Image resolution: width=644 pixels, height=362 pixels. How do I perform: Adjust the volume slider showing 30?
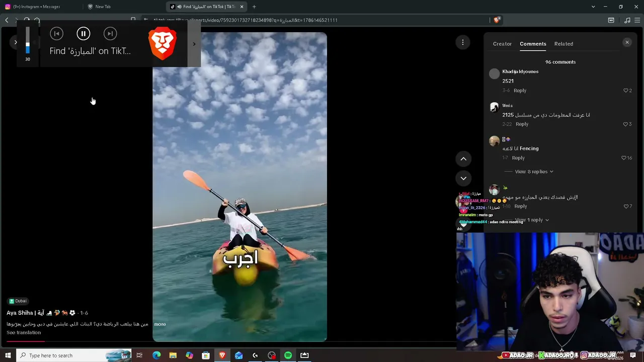[x=28, y=40]
